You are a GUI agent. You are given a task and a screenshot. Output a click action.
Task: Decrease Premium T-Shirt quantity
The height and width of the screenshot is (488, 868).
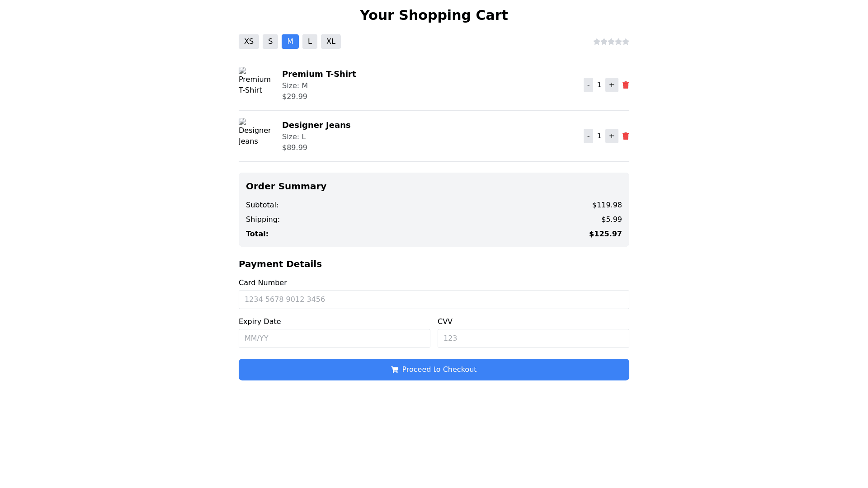(588, 85)
